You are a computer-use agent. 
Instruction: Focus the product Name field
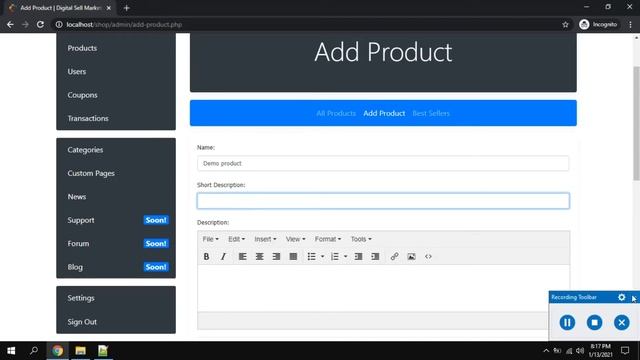pyautogui.click(x=383, y=163)
